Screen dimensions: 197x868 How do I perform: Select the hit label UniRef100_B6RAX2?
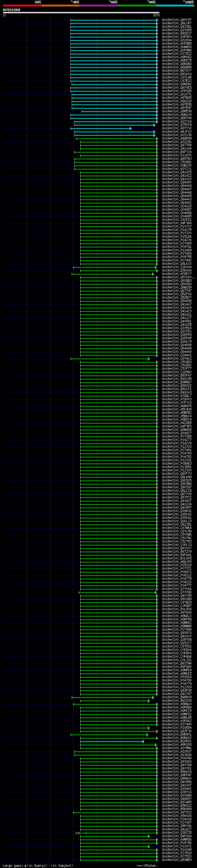click(x=176, y=738)
